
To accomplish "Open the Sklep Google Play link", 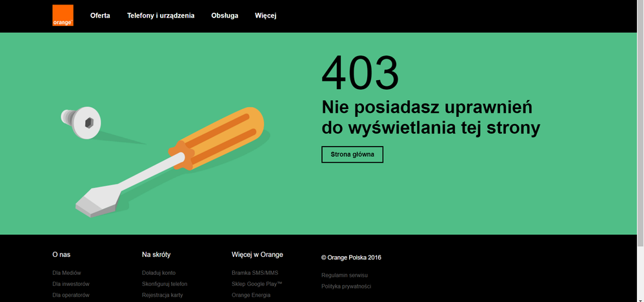I will [257, 284].
